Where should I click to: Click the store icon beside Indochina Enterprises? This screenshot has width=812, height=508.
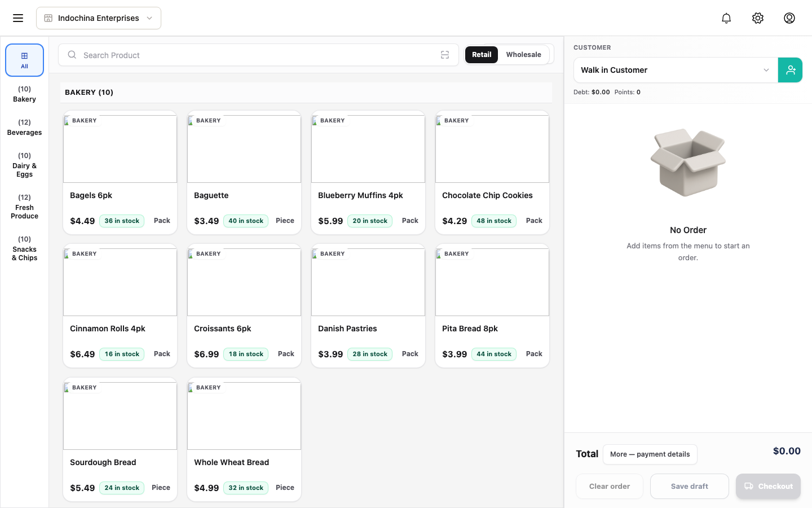tap(48, 18)
